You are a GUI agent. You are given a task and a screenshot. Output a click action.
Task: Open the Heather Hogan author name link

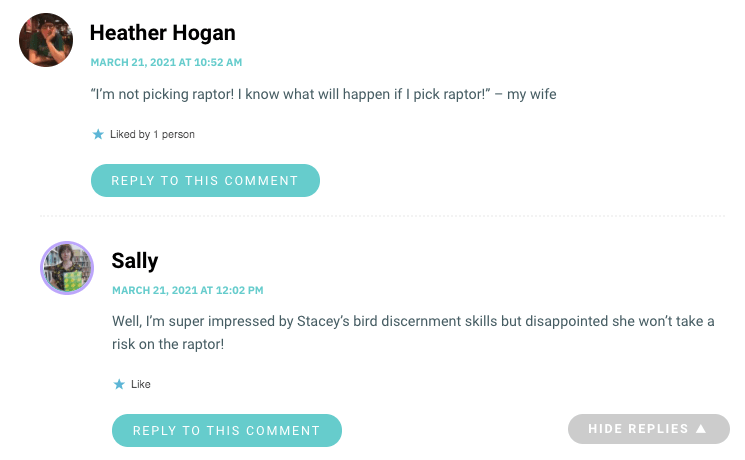tap(162, 33)
